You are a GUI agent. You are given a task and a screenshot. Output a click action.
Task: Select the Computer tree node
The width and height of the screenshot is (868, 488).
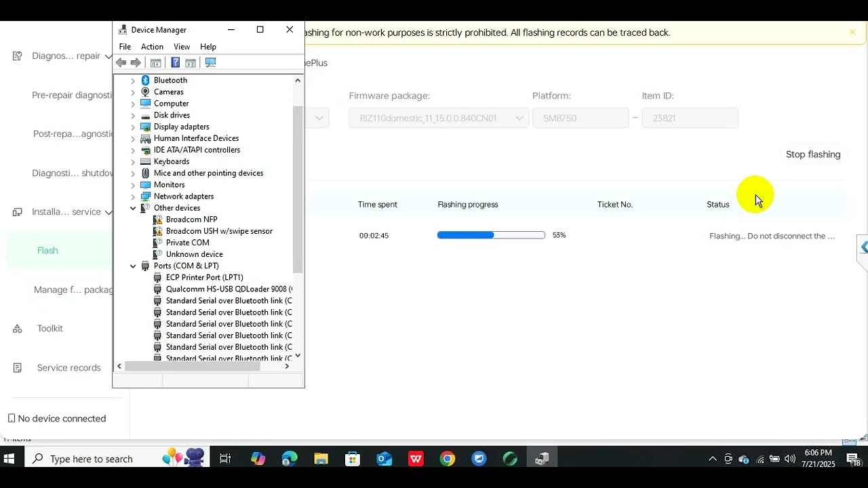(171, 104)
